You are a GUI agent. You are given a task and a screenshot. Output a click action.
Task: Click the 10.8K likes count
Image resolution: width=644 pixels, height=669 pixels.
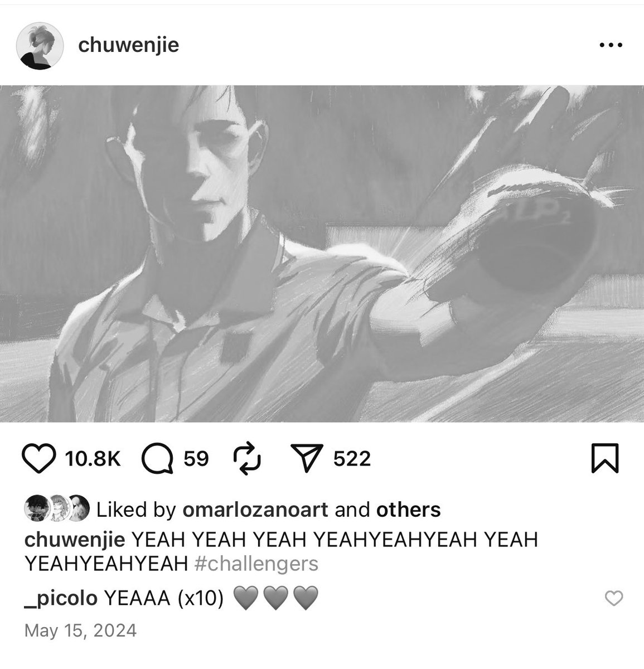click(x=92, y=459)
